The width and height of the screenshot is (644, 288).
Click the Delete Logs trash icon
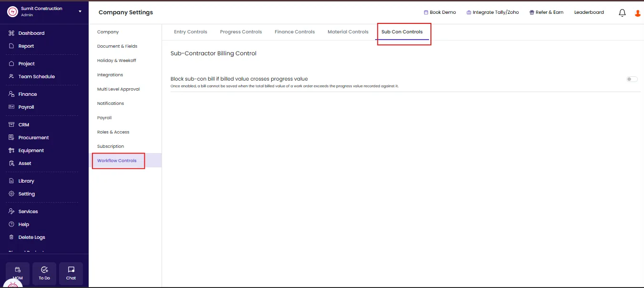(11, 237)
